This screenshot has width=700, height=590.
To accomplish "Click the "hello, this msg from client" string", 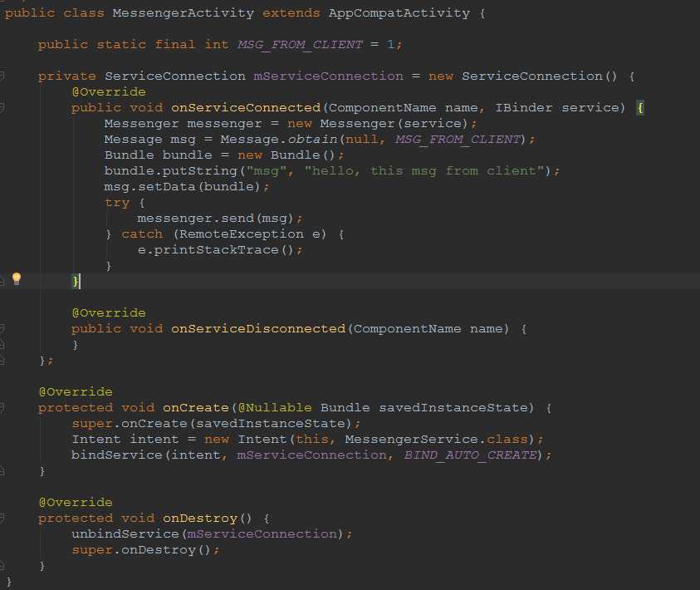I will pos(424,170).
